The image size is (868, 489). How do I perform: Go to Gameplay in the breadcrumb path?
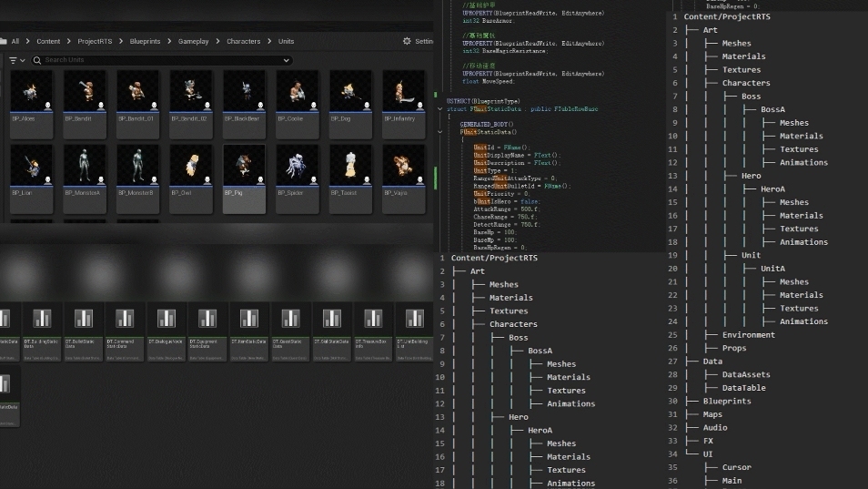[193, 42]
